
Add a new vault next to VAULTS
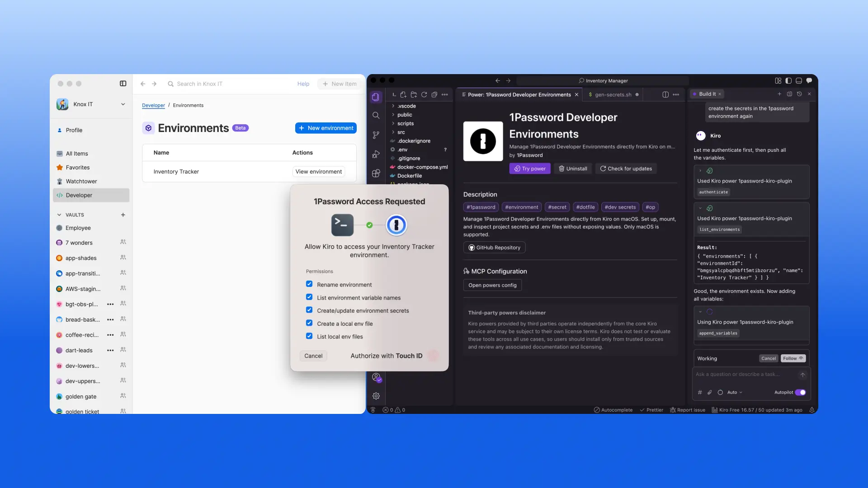123,215
